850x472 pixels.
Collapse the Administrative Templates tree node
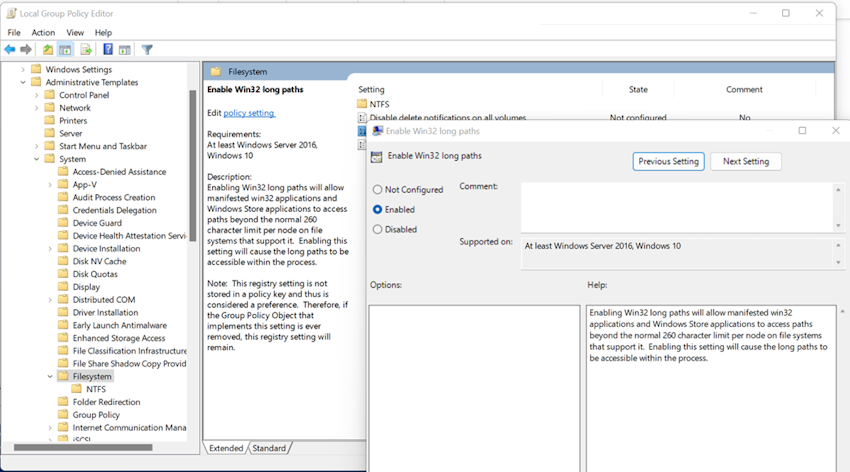point(23,83)
